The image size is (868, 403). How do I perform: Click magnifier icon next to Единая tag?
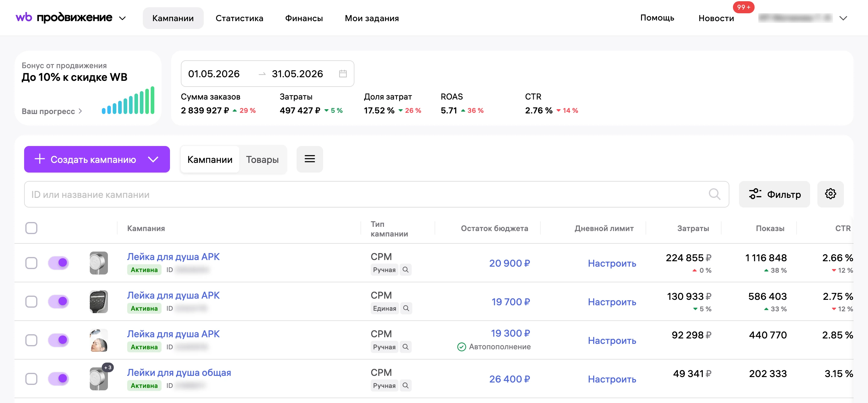(x=406, y=308)
